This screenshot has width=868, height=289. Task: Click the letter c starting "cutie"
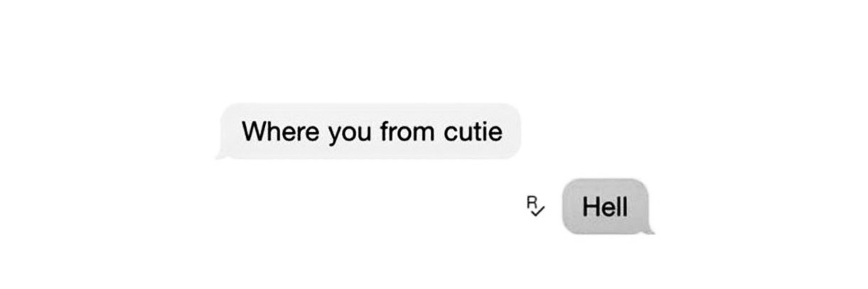pyautogui.click(x=450, y=133)
